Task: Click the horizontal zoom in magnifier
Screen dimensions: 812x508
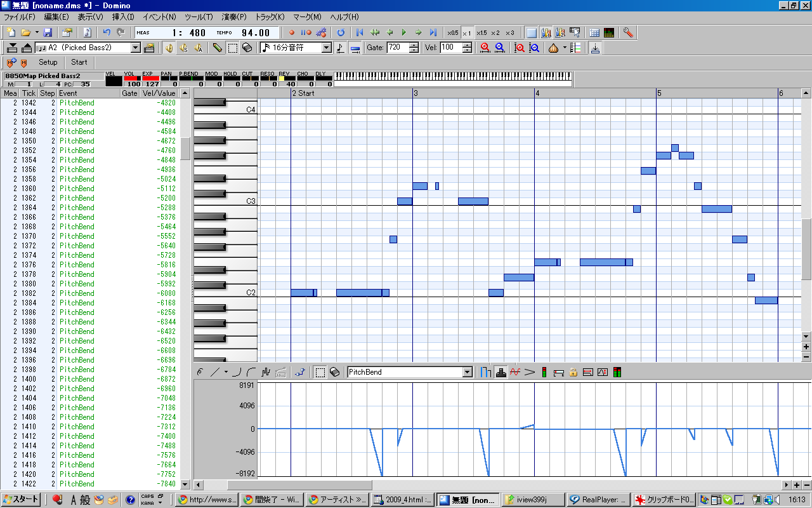Action: [485, 48]
